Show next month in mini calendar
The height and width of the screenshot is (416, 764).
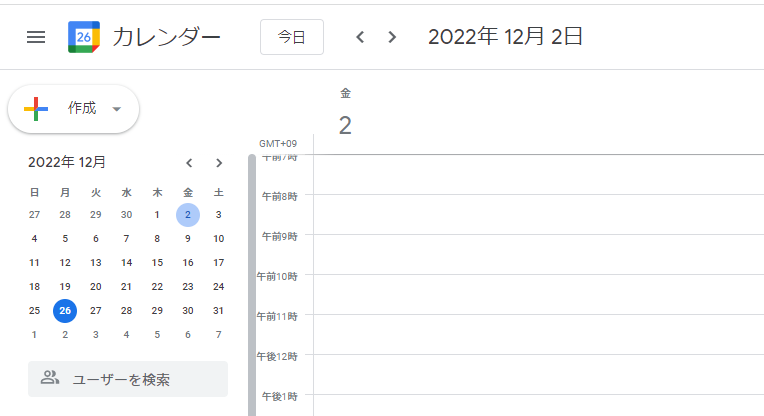tap(219, 163)
